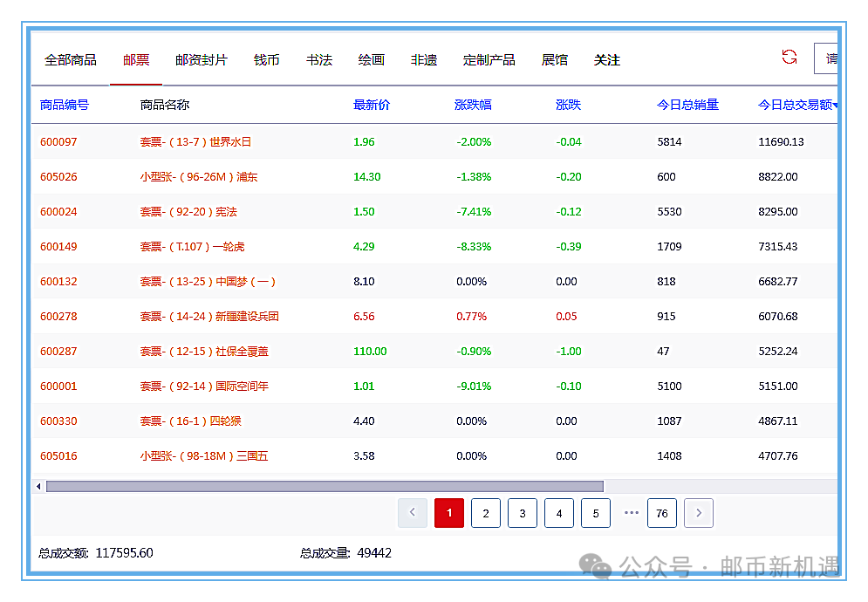Sort by 今日总交易额 column header
Viewport: 868px width, 602px height.
click(797, 105)
